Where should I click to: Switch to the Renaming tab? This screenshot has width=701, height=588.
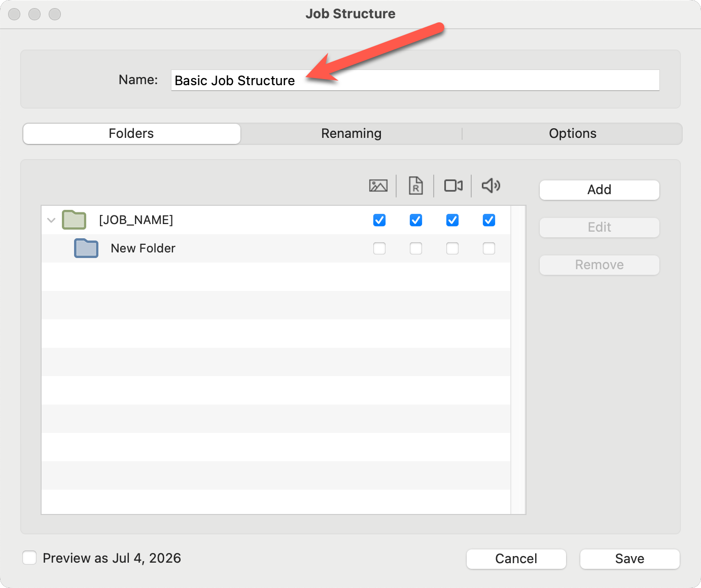(351, 134)
